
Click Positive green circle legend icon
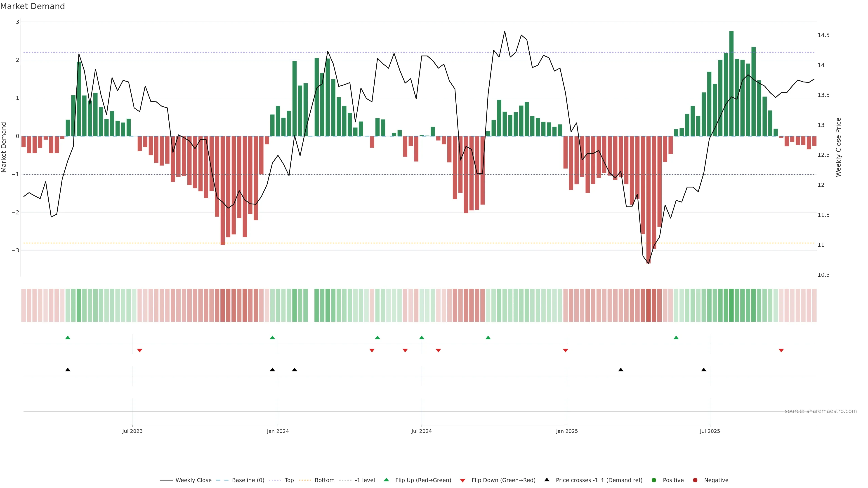coord(654,480)
